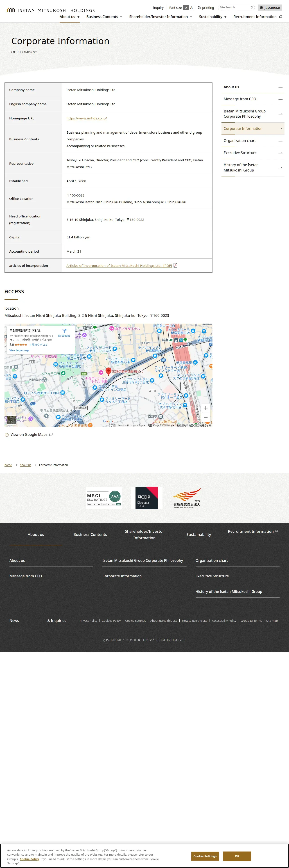Select the large font size A button

[x=192, y=7]
